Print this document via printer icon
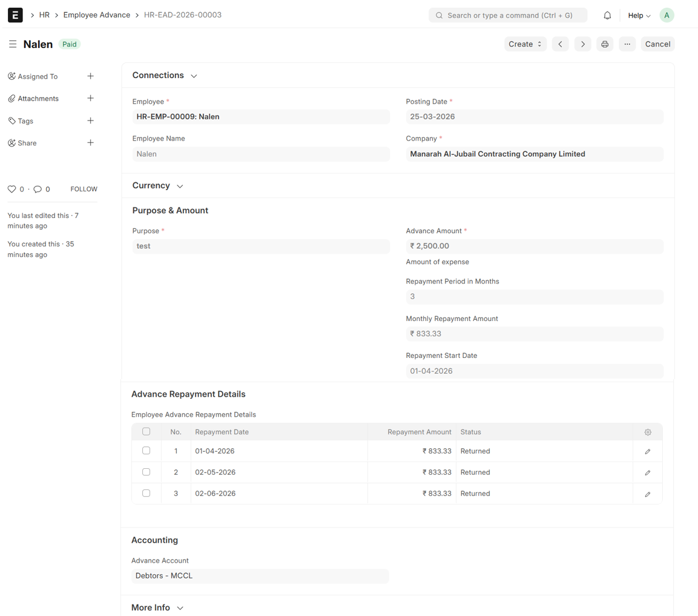Image resolution: width=698 pixels, height=616 pixels. pos(605,44)
